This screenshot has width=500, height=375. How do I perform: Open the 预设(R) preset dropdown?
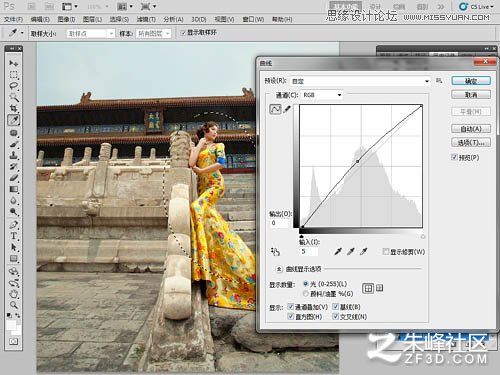coord(360,81)
